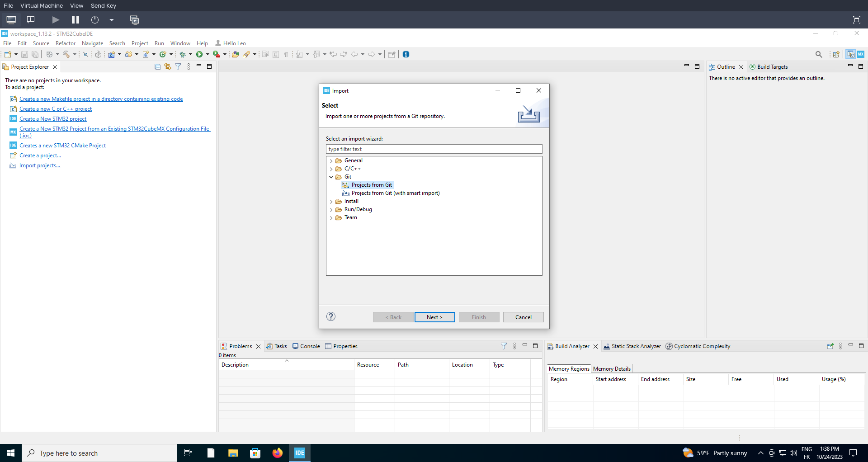The image size is (868, 462).
Task: Open the Open Perspective icon
Action: pyautogui.click(x=836, y=54)
